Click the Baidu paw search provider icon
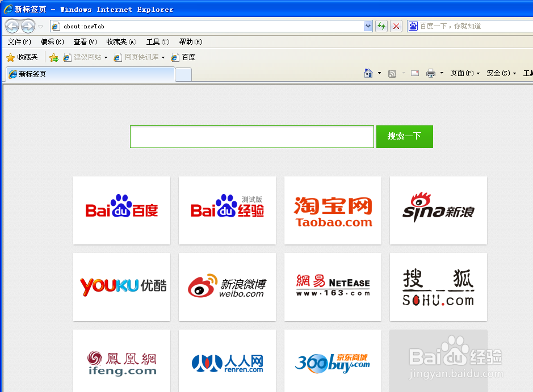The height and width of the screenshot is (392, 533). coord(413,26)
